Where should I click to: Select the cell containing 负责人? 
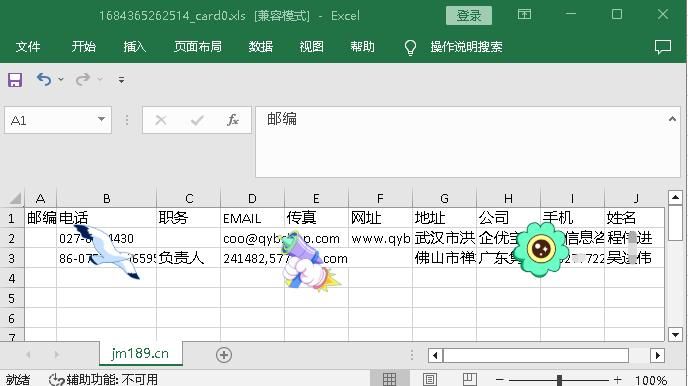(188, 258)
